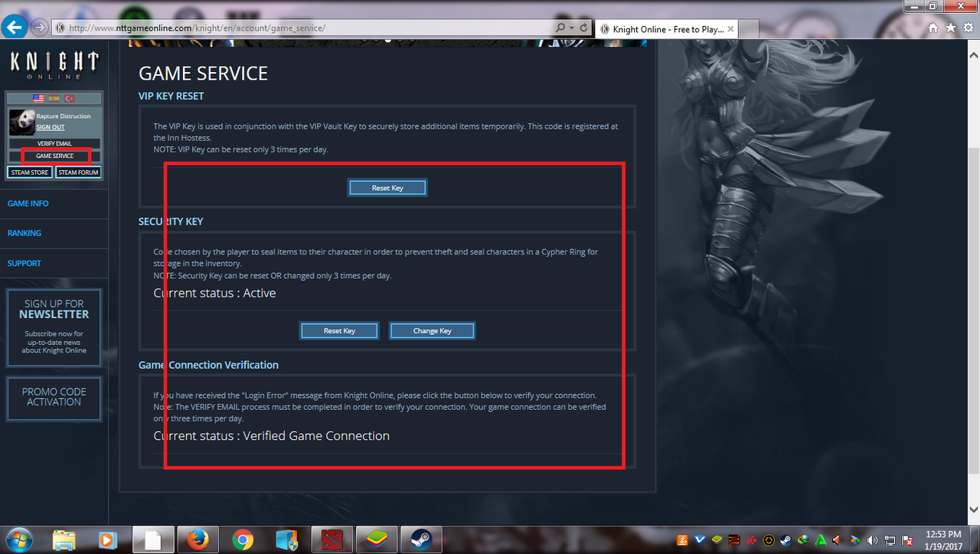The image size is (980, 554).
Task: Open BlueStacks from taskbar
Action: (x=375, y=540)
